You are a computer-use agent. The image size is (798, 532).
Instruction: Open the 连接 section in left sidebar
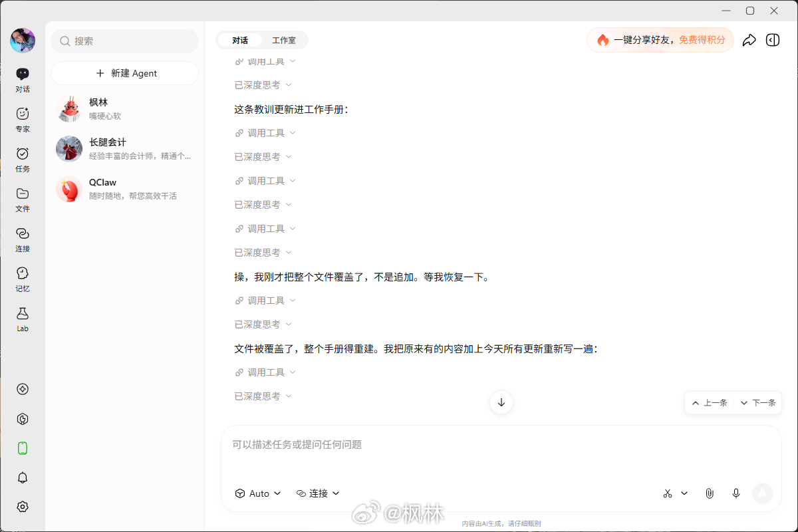click(x=23, y=239)
